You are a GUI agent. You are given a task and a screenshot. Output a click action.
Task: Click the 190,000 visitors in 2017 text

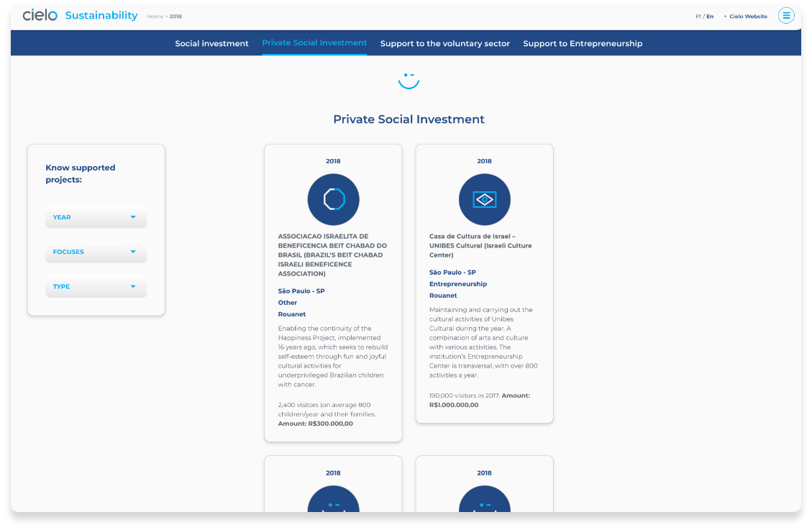pyautogui.click(x=465, y=396)
